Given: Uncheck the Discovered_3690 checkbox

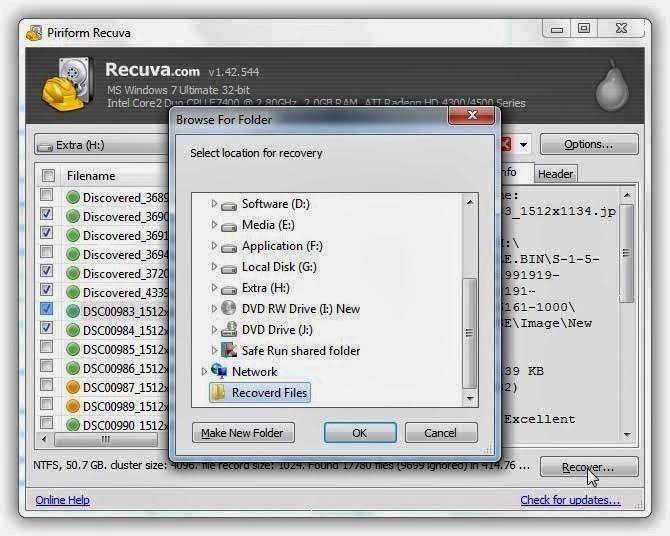Looking at the screenshot, I should tap(46, 214).
